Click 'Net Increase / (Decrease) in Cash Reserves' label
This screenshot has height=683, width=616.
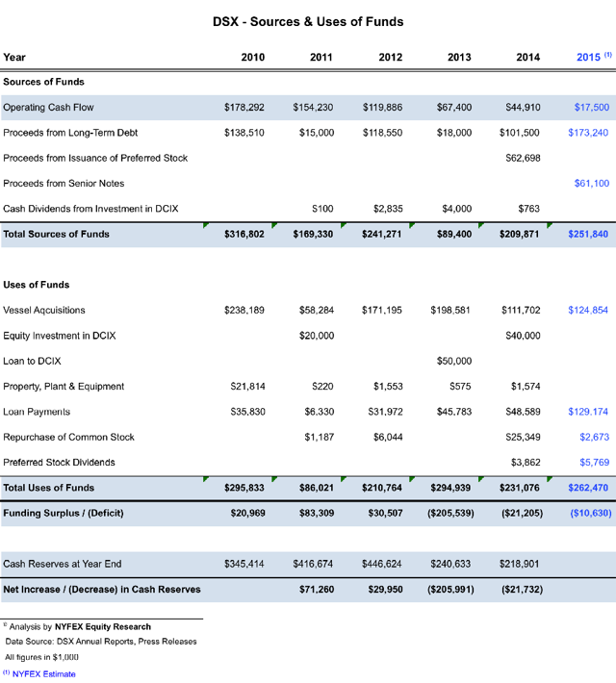[102, 590]
